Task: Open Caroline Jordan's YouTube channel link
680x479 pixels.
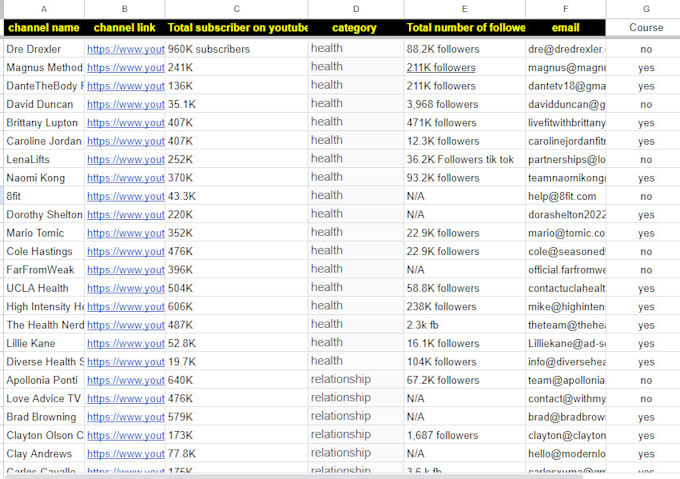Action: 126,141
